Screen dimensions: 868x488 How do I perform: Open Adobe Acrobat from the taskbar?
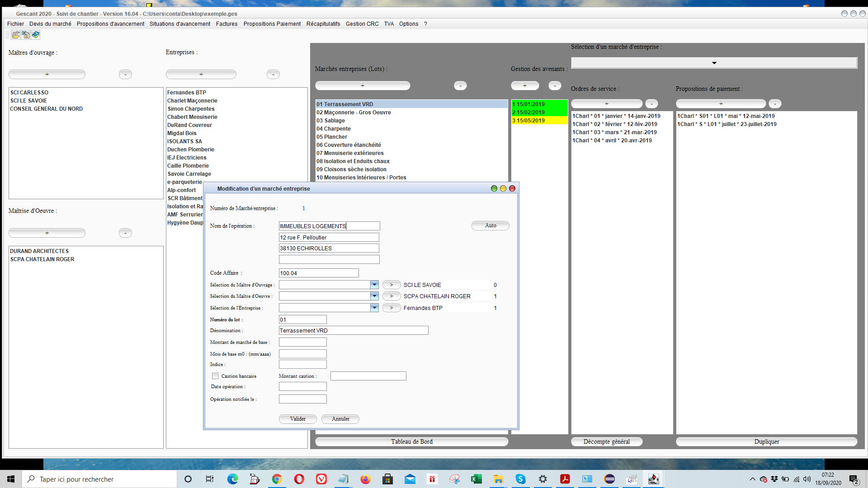pyautogui.click(x=565, y=479)
